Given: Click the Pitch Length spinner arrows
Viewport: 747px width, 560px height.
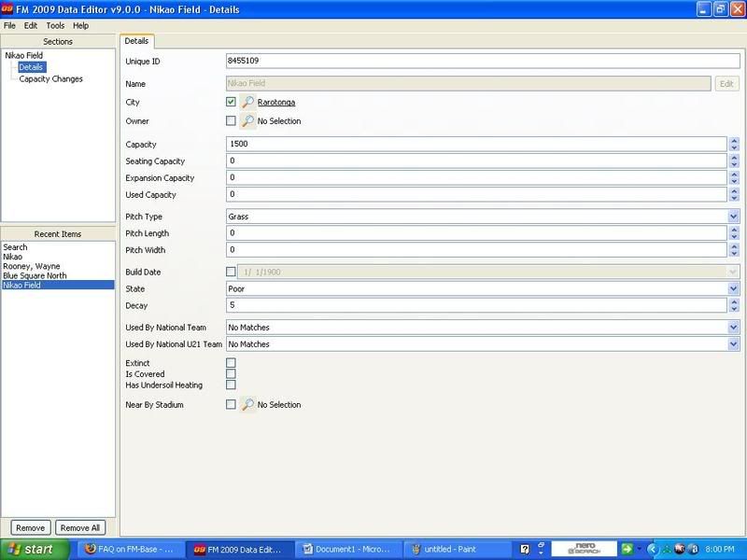Looking at the screenshot, I should tap(734, 232).
